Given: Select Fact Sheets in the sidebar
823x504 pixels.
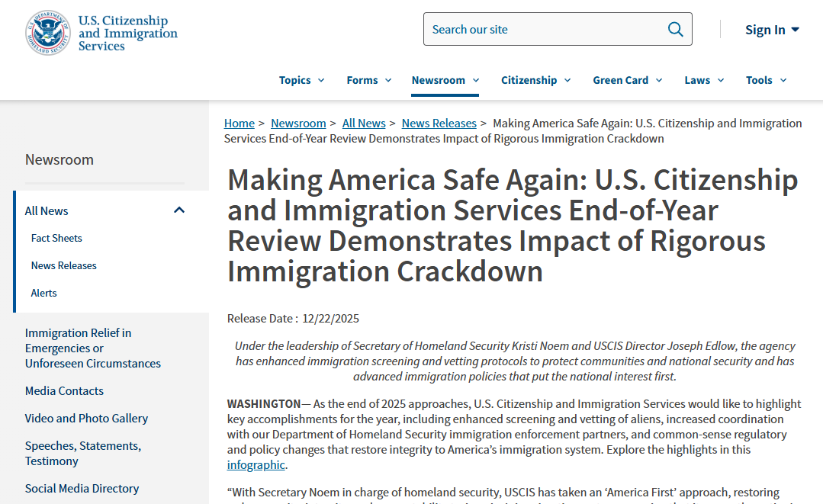Looking at the screenshot, I should click(x=56, y=238).
